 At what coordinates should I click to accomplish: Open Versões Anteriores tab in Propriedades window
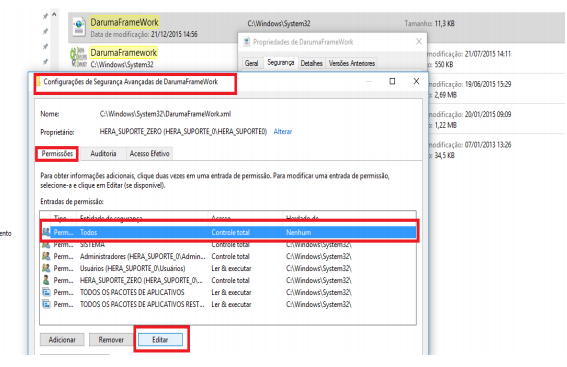click(x=351, y=63)
